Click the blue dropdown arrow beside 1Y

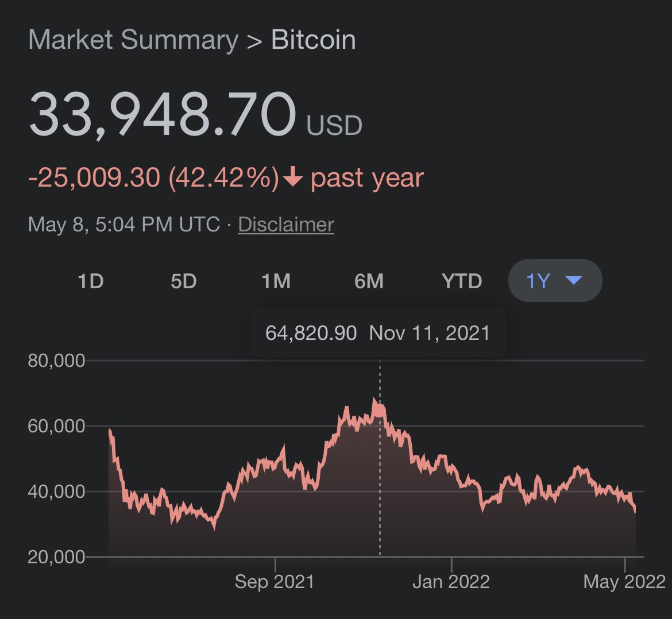[573, 280]
